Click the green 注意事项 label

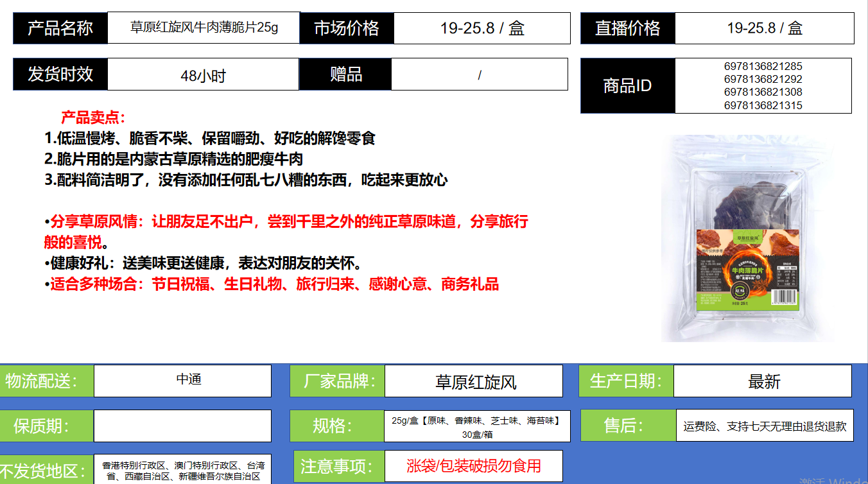click(339, 466)
